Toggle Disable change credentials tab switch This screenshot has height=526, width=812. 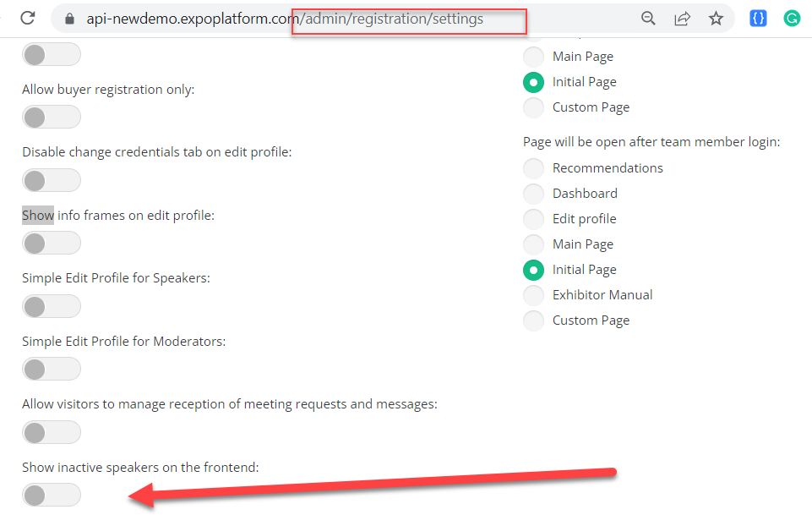click(x=52, y=180)
